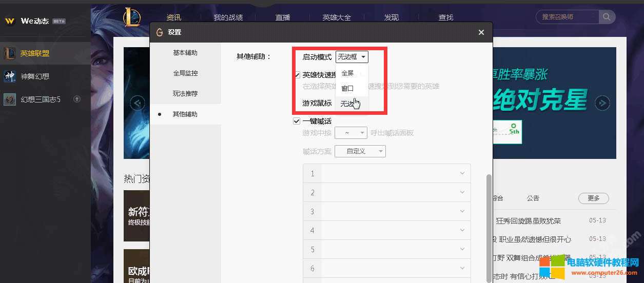Select 英雄联盟 game in left sidebar
The image size is (644, 283).
click(x=45, y=53)
